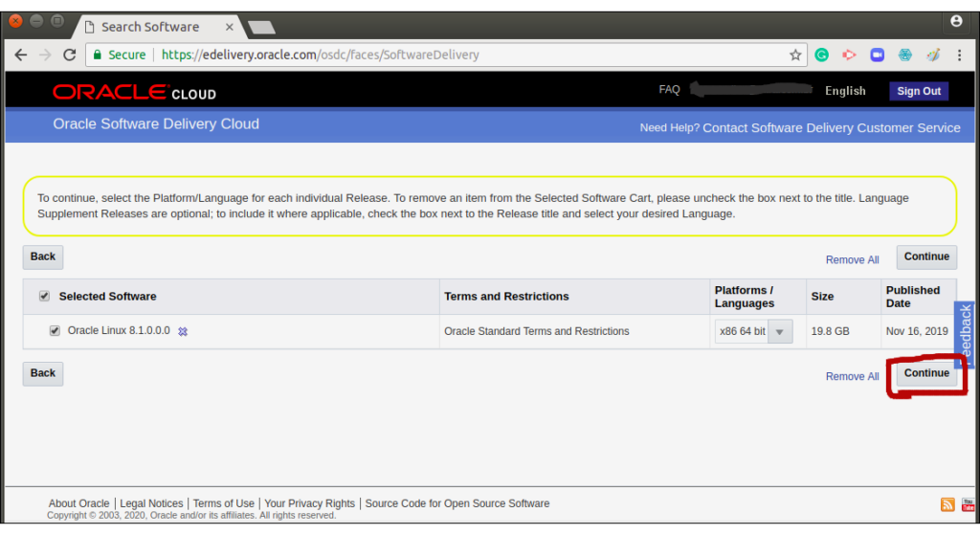
Task: Click the Oracle Software Delivery Cloud heading
Action: pos(156,123)
